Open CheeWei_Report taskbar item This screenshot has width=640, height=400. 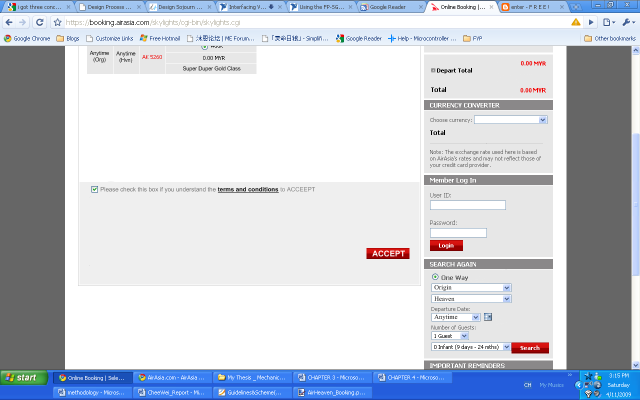172,392
